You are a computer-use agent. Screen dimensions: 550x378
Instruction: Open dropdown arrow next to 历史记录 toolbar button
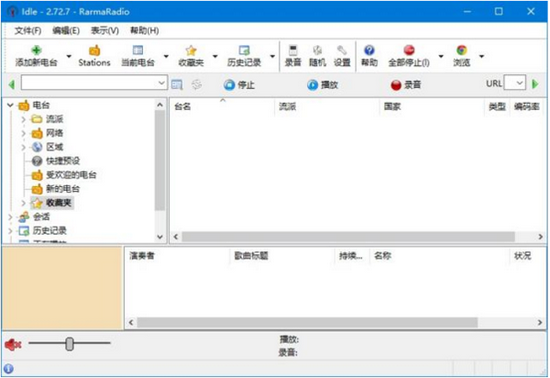273,56
